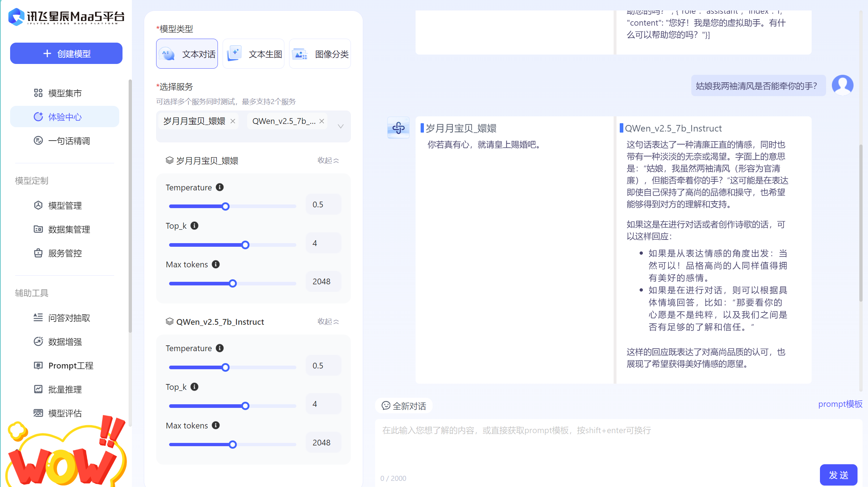
Task: Click the layers icon beside 岁月月宝贝_嬛嬛
Action: point(169,160)
